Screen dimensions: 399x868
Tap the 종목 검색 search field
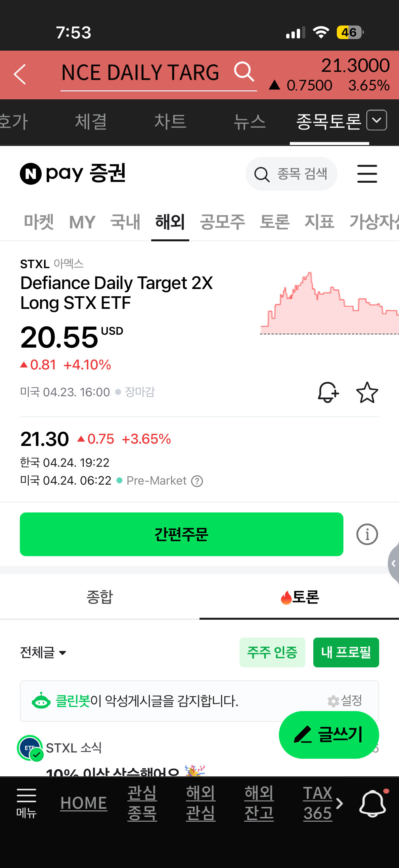(291, 174)
